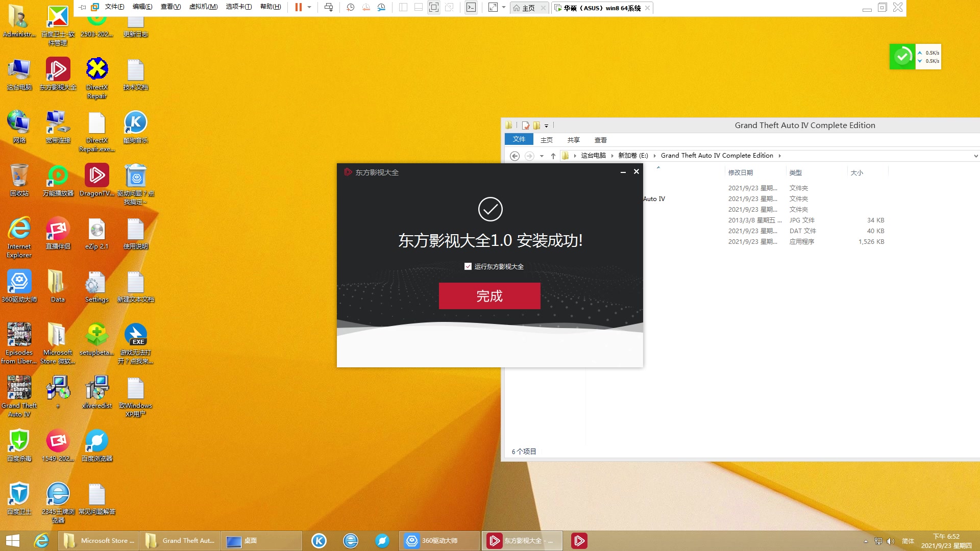The height and width of the screenshot is (551, 980).
Task: Click 这台电脑 in Explorer address path
Action: [x=593, y=156]
